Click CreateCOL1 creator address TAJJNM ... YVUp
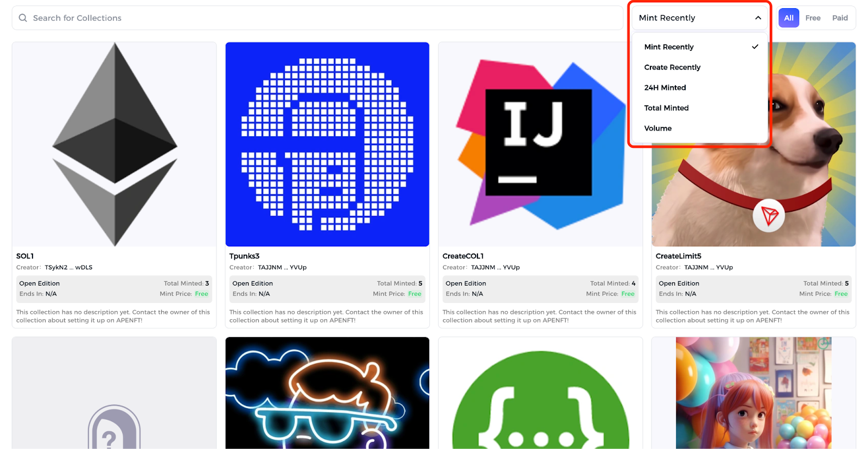Screen dimensions: 868x449 pos(495,268)
